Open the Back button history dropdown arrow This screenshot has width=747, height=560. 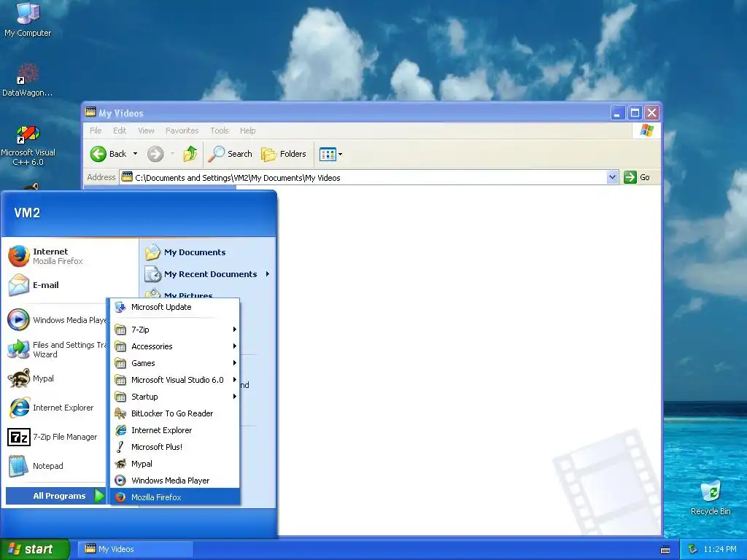[135, 154]
